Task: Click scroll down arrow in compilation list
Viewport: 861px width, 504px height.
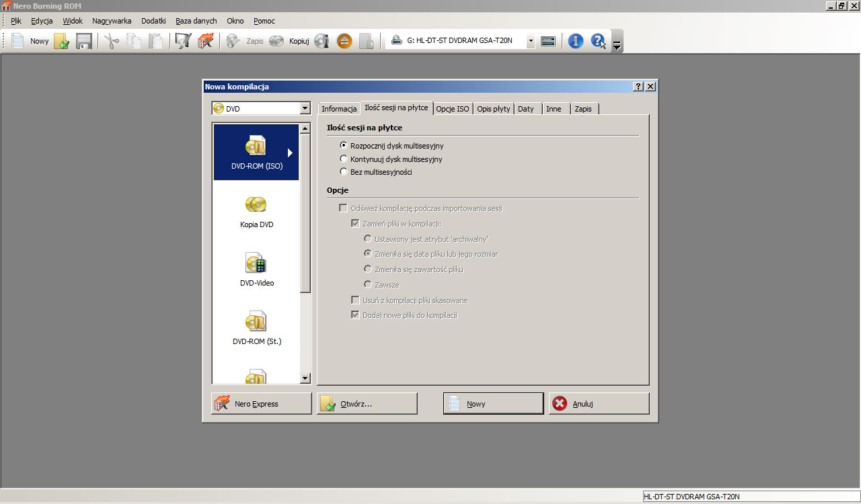Action: 305,379
